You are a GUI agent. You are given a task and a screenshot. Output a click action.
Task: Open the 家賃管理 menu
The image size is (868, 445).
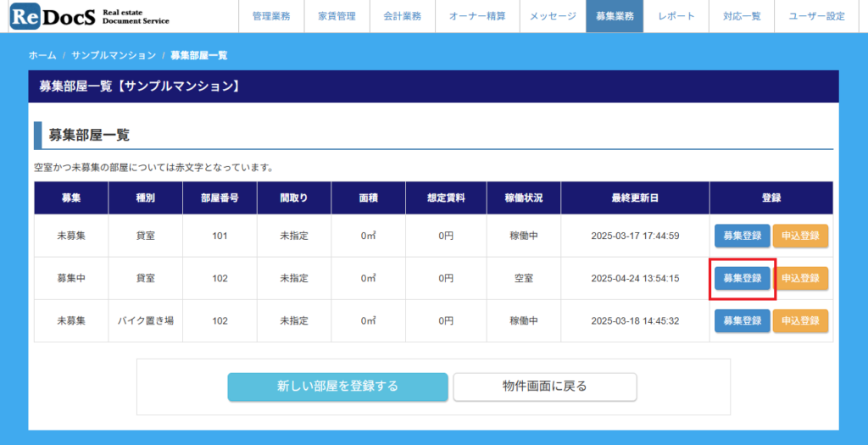point(337,16)
